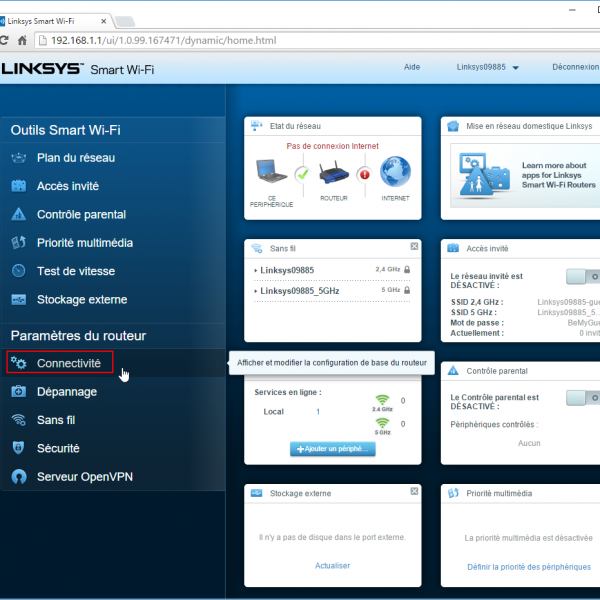Screen dimensions: 600x600
Task: Toggle the guest network switch
Action: [x=582, y=276]
